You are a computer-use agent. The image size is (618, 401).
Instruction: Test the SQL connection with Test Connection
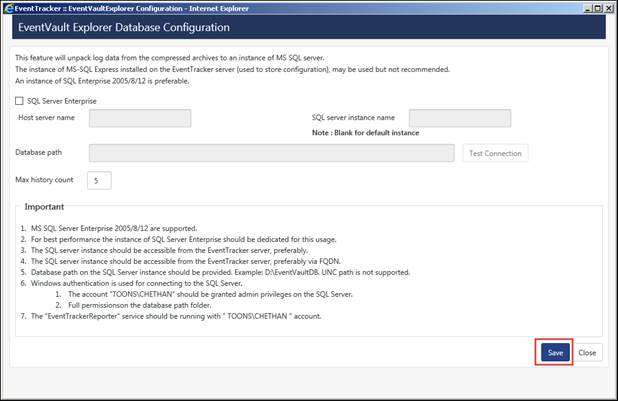click(x=495, y=153)
